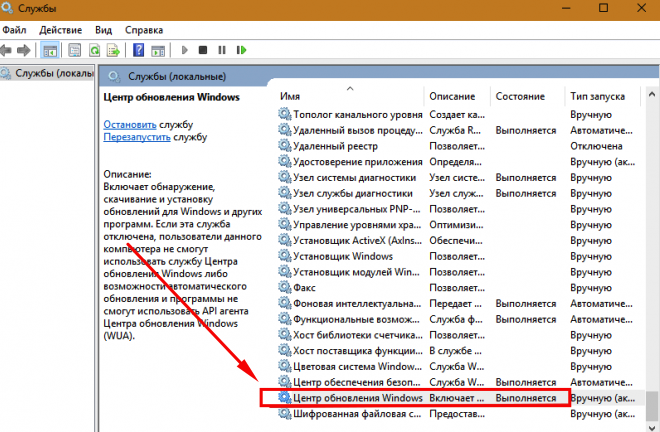Click gear icon of Удостоверение приложения
The height and width of the screenshot is (432, 660).
[x=285, y=161]
